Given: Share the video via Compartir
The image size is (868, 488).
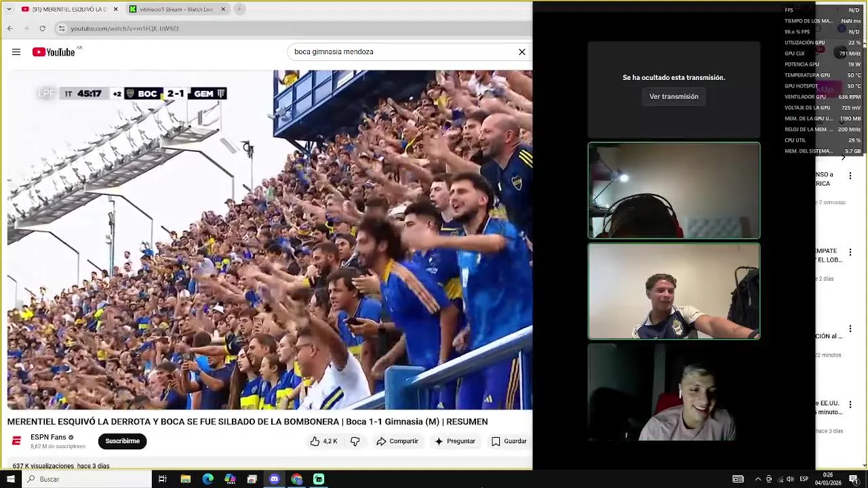Looking at the screenshot, I should 397,441.
